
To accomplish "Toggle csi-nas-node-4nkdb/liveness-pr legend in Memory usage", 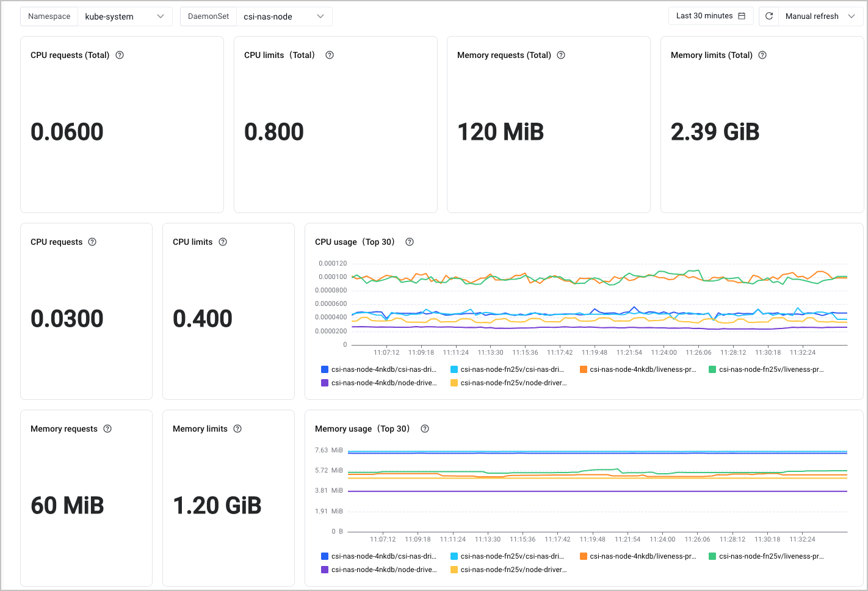I will 638,556.
